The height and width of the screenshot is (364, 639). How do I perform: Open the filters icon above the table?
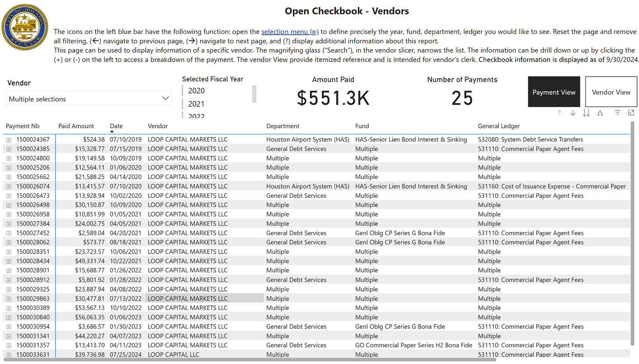pyautogui.click(x=617, y=113)
